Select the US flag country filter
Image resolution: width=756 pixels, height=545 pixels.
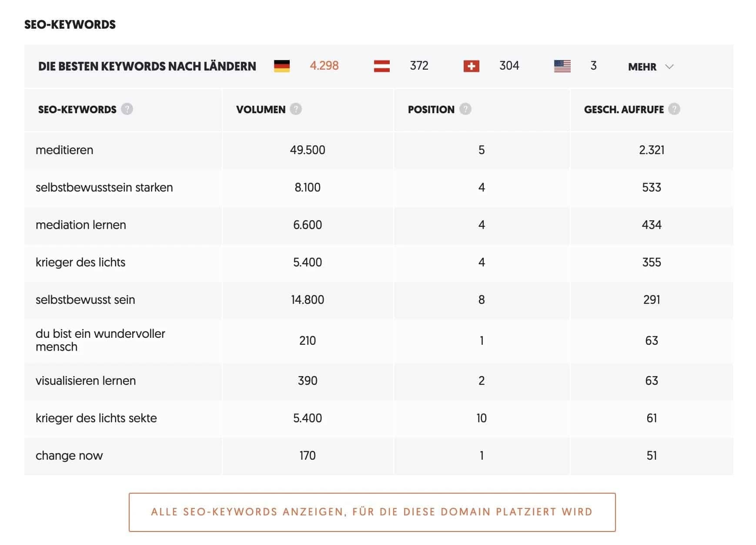point(562,65)
